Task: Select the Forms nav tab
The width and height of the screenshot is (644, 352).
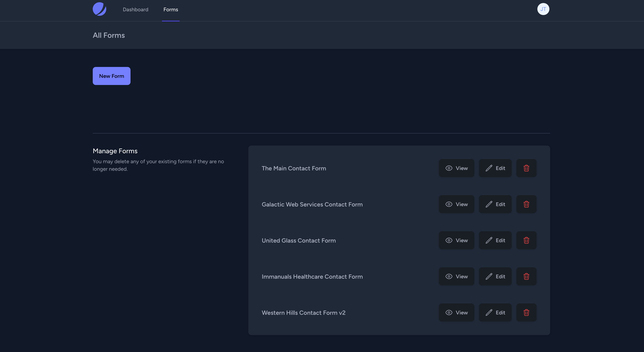Action: pos(171,10)
